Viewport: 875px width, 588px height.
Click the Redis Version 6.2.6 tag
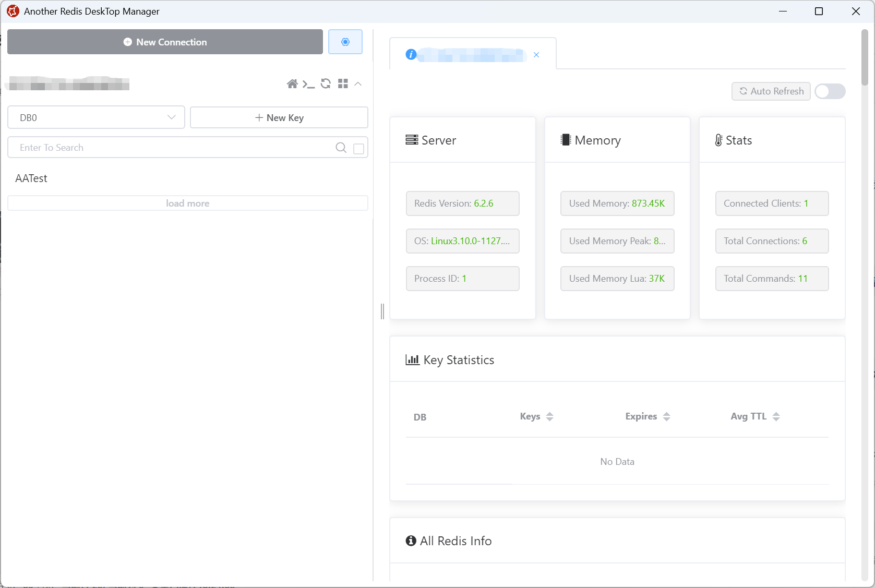pyautogui.click(x=463, y=203)
